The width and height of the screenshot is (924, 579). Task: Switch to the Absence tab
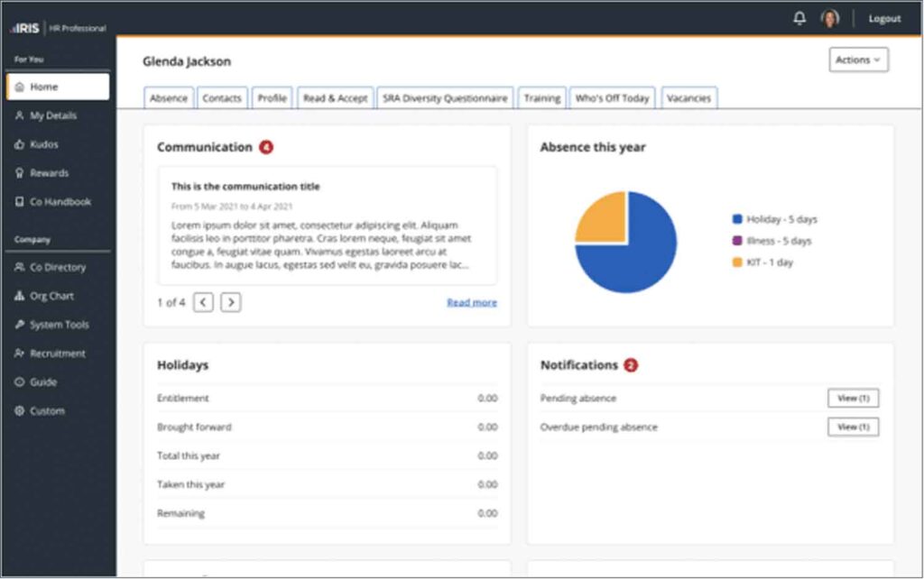[169, 98]
